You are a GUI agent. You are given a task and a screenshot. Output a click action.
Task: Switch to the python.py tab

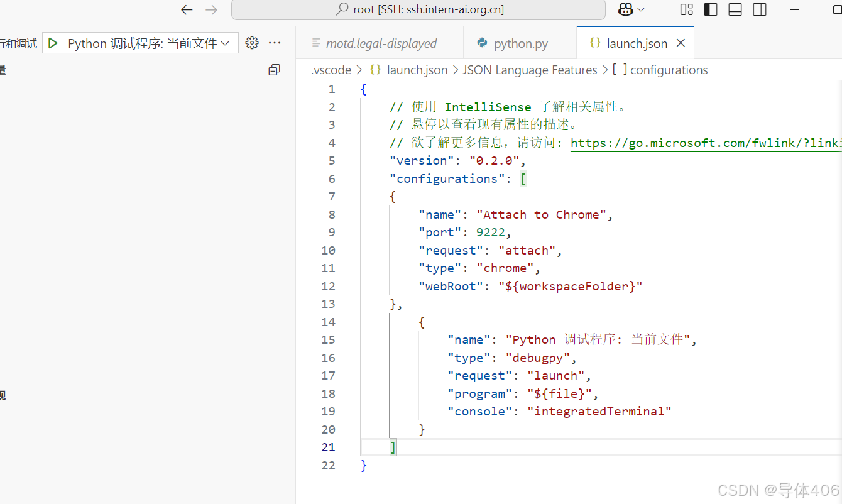click(x=520, y=43)
